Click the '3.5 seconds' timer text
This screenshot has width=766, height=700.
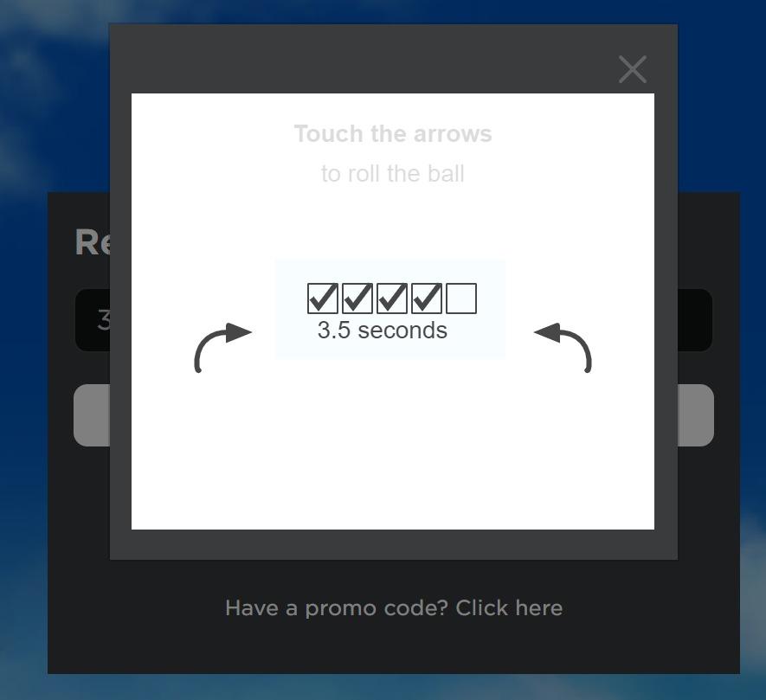382,331
